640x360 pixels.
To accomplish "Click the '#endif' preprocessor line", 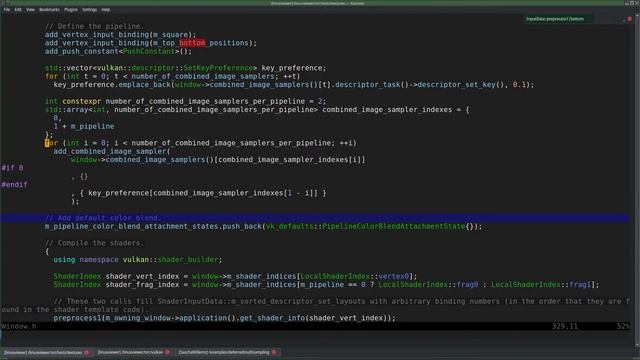I will coord(14,184).
